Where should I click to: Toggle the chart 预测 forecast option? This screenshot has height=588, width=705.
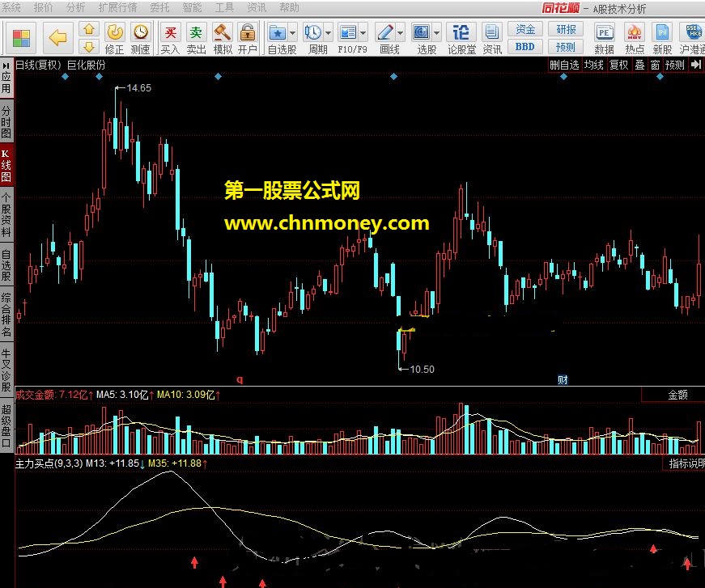click(675, 66)
